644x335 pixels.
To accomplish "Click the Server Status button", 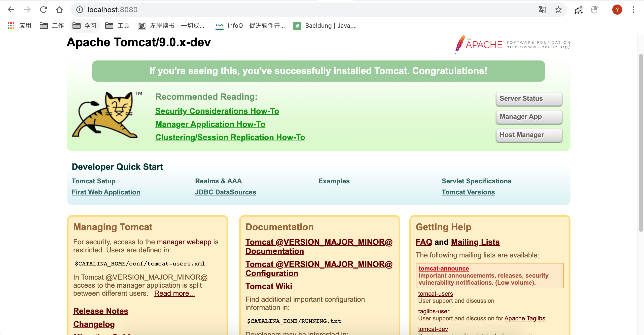I will 529,98.
